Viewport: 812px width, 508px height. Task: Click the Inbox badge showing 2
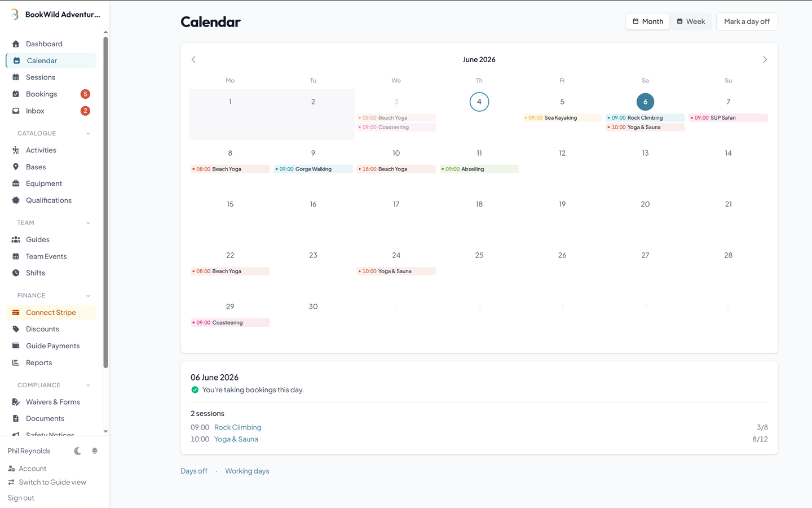pyautogui.click(x=85, y=111)
